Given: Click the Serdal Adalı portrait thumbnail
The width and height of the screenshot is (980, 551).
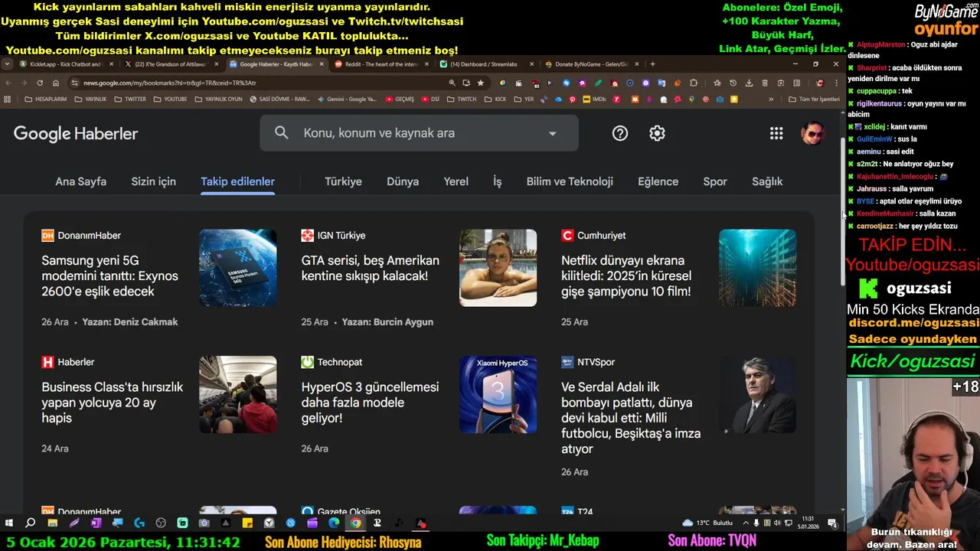Looking at the screenshot, I should 757,394.
